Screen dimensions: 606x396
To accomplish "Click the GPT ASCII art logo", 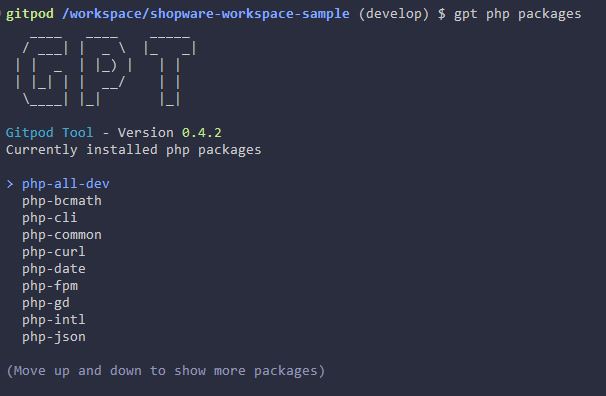I will coord(106,71).
